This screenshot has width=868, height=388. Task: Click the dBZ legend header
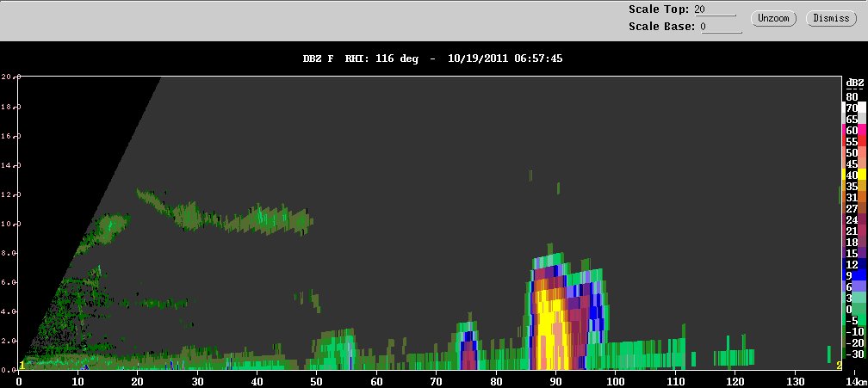854,83
